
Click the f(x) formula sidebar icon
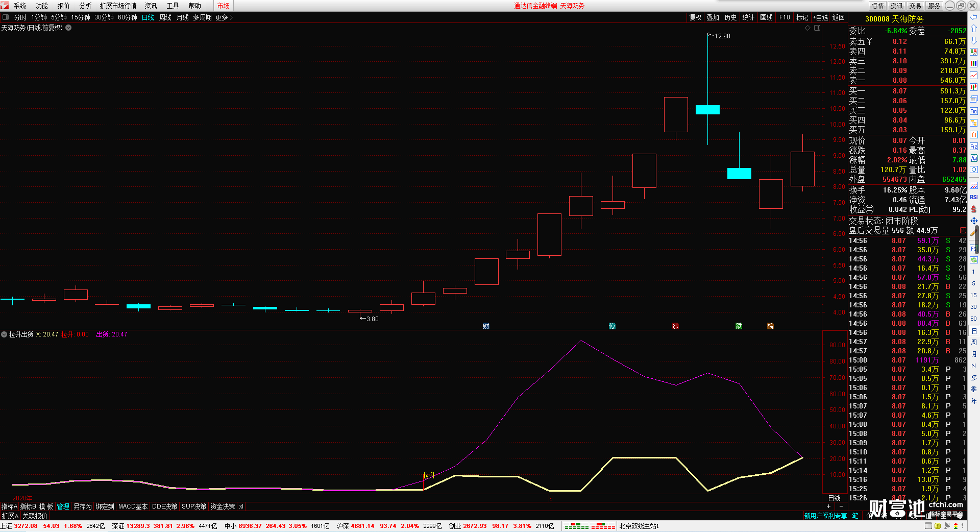(974, 158)
